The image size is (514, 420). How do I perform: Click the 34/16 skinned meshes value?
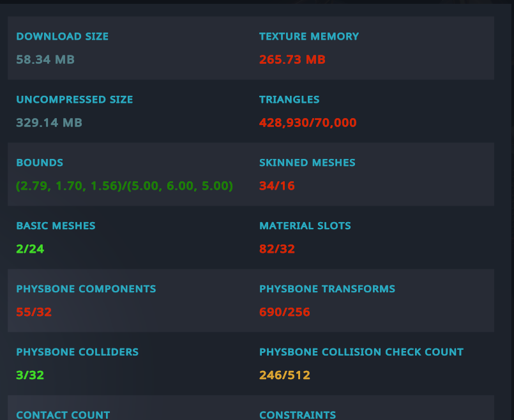pyautogui.click(x=277, y=186)
